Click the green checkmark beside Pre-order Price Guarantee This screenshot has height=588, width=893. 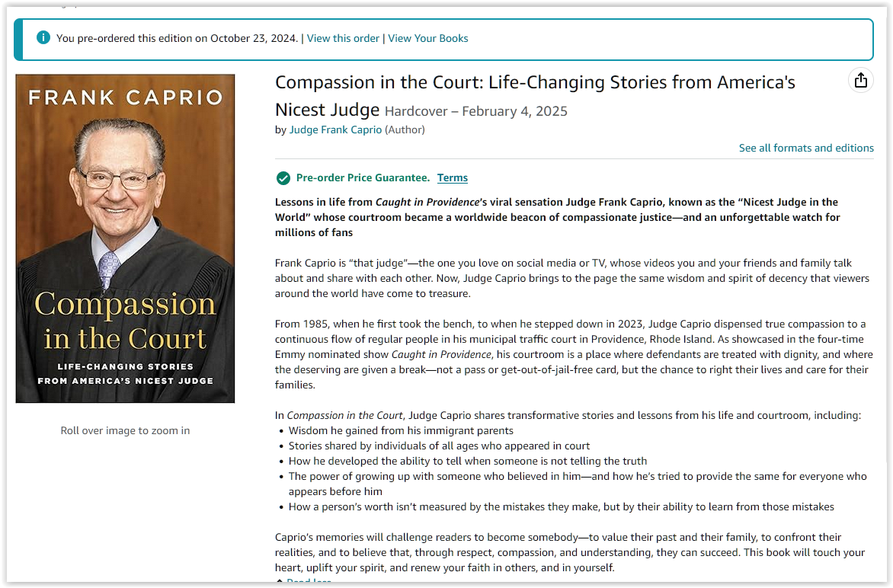point(283,178)
